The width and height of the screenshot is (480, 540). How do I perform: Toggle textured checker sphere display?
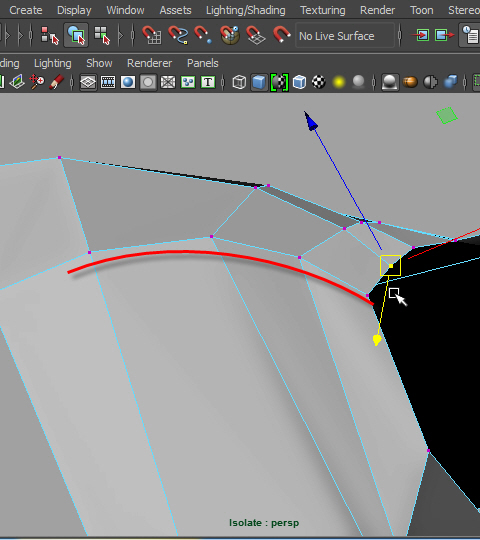pos(319,82)
